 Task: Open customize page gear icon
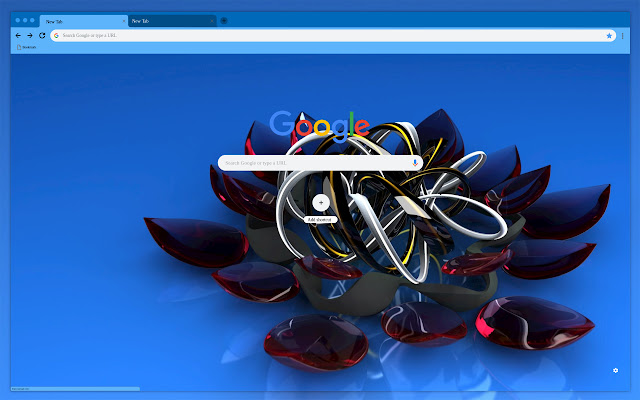(616, 371)
